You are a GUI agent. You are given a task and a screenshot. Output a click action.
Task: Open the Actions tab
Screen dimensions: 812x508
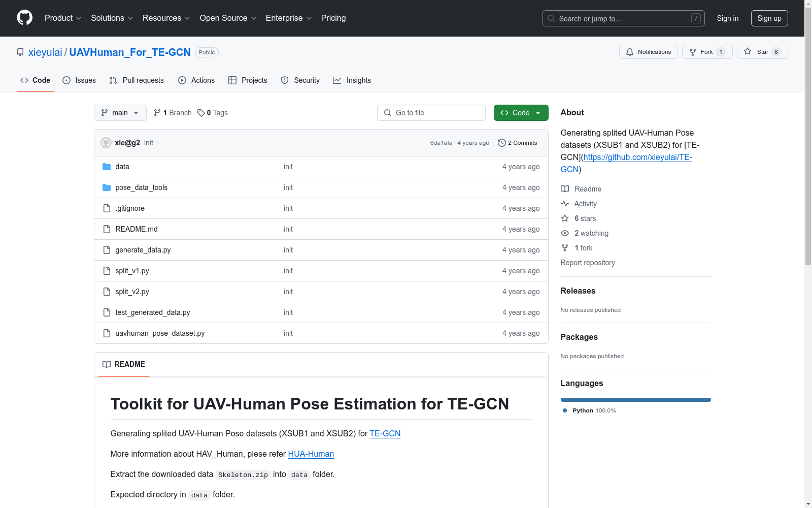point(196,80)
